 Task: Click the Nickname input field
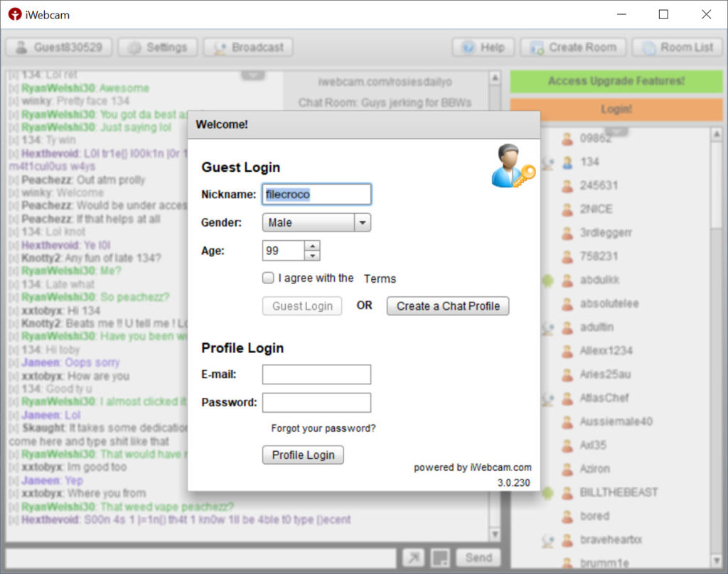click(316, 194)
